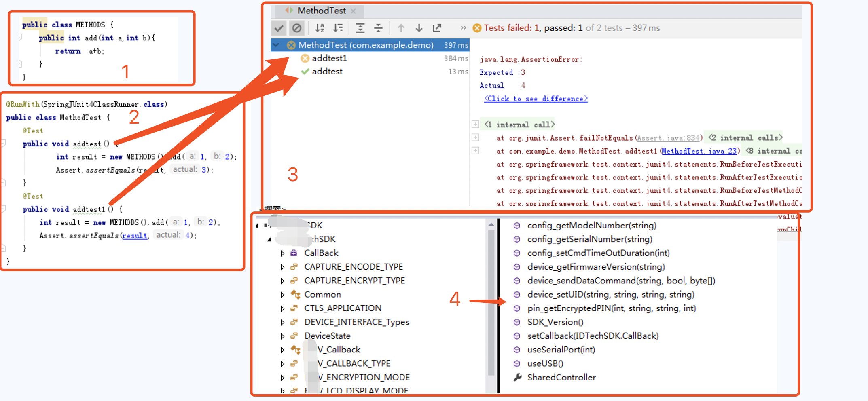Select the MethodTest run tab
The height and width of the screenshot is (401, 868).
tap(321, 11)
